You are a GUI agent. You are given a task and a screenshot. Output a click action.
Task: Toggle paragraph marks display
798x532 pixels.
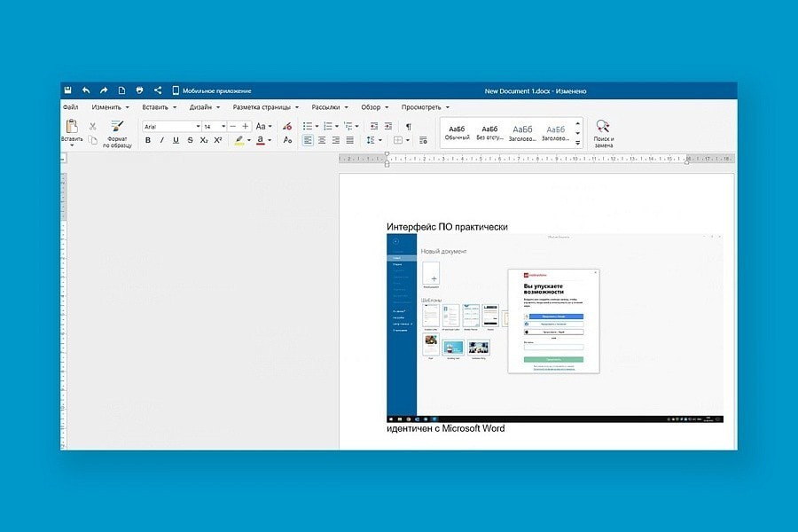[408, 126]
